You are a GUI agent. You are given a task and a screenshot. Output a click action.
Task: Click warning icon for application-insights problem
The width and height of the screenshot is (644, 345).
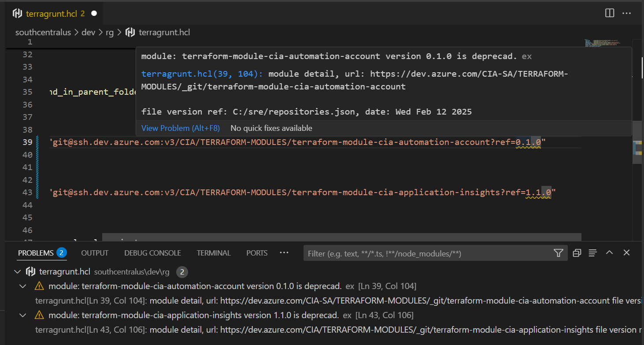pos(39,315)
